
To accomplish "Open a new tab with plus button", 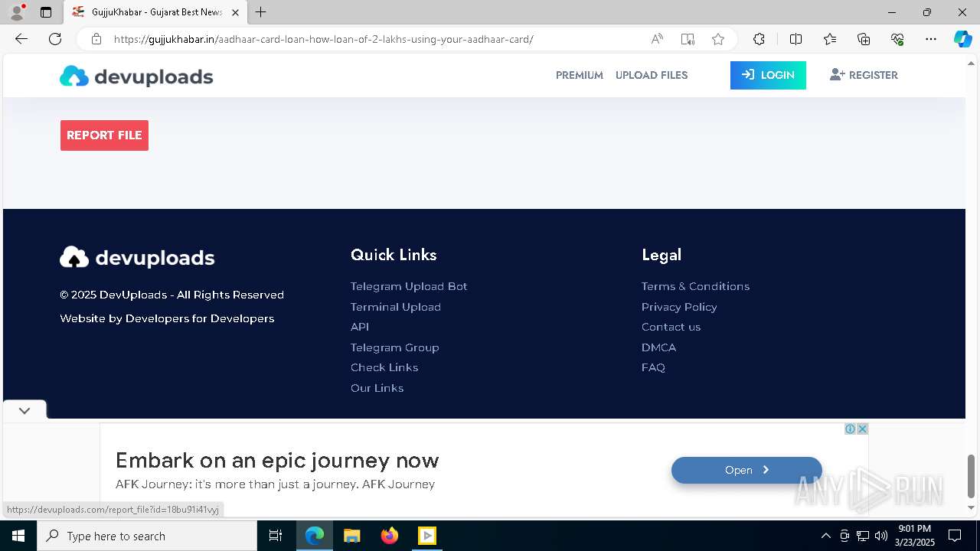I will [261, 12].
